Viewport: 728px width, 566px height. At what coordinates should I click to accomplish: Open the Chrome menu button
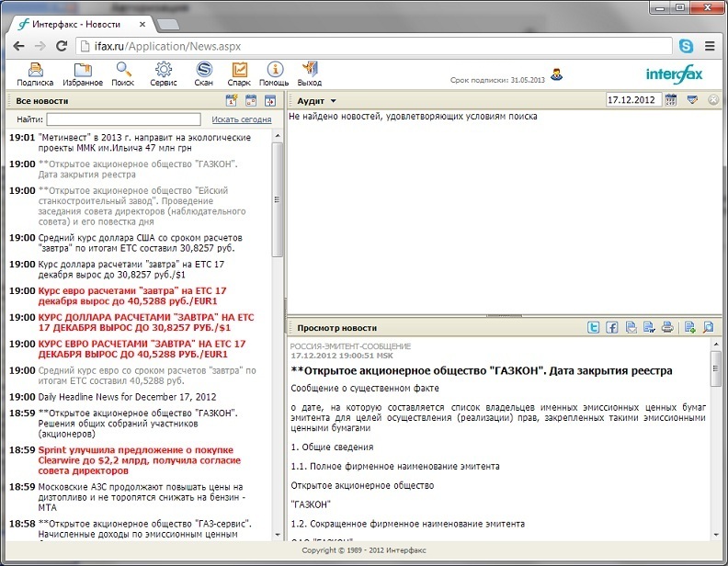click(710, 46)
